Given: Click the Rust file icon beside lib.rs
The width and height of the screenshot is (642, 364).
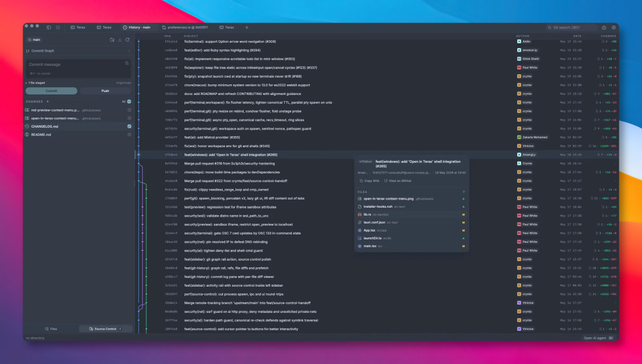Looking at the screenshot, I should click(360, 214).
